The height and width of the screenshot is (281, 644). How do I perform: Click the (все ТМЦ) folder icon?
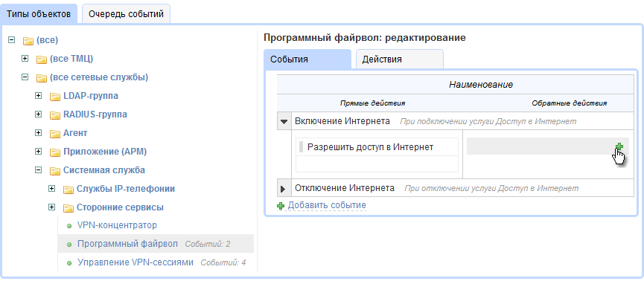42,59
